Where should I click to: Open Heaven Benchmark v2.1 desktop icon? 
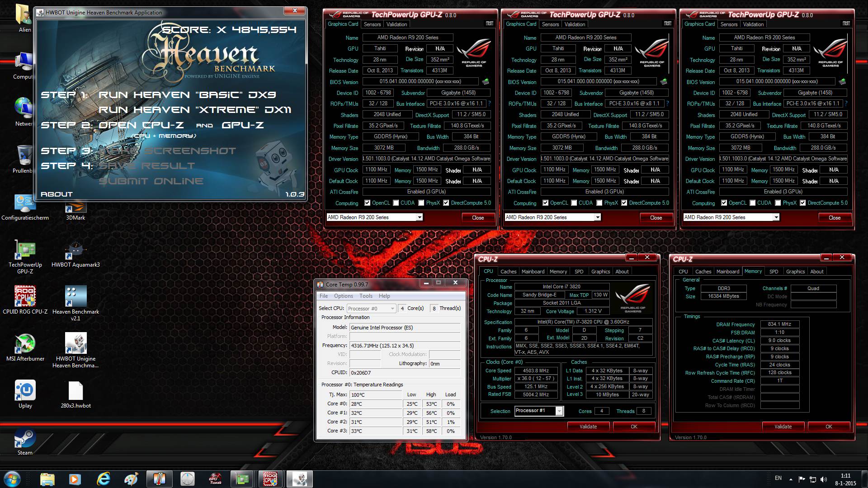point(75,303)
